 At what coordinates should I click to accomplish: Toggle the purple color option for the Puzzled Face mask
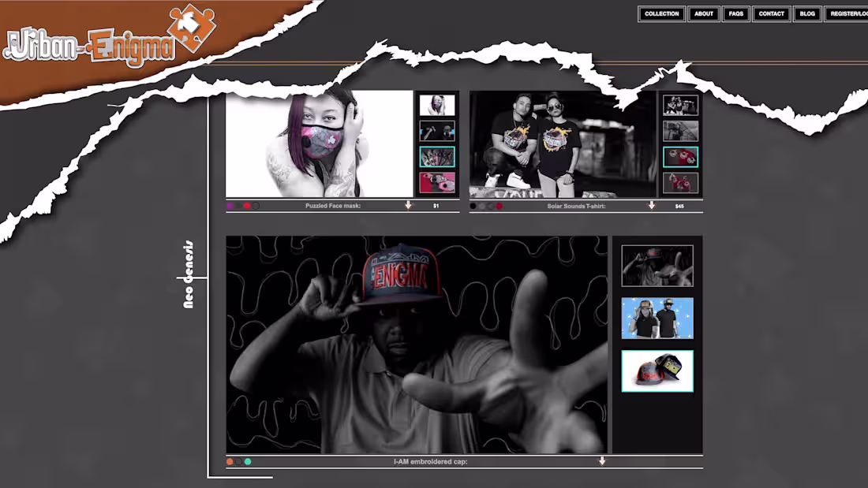click(x=230, y=206)
